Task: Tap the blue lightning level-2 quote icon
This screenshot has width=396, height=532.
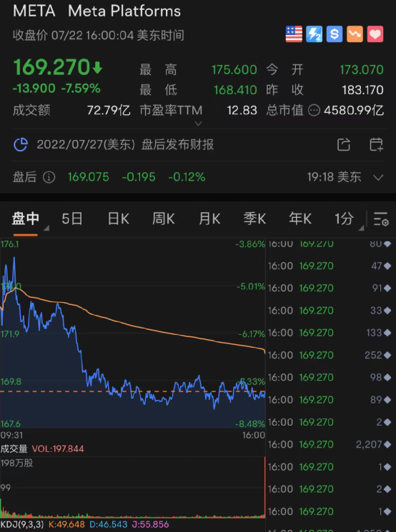Action: pyautogui.click(x=314, y=34)
